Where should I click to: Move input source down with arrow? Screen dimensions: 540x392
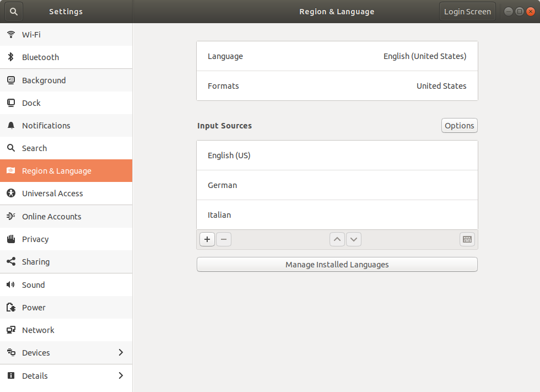tap(354, 239)
